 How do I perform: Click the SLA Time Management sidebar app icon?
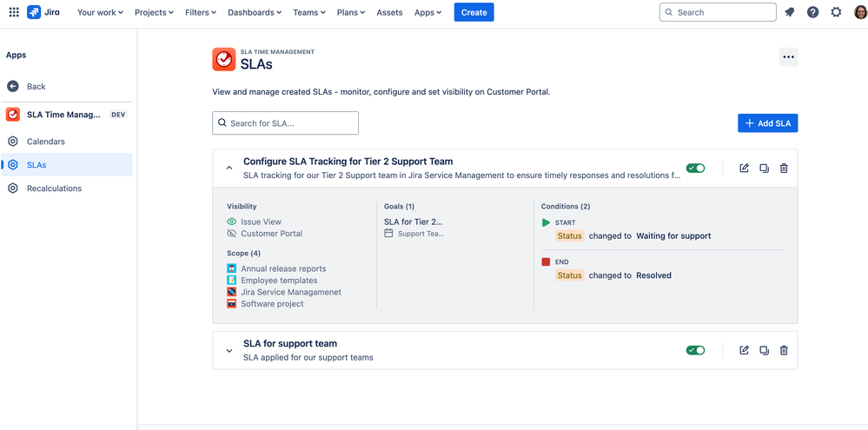coord(13,115)
